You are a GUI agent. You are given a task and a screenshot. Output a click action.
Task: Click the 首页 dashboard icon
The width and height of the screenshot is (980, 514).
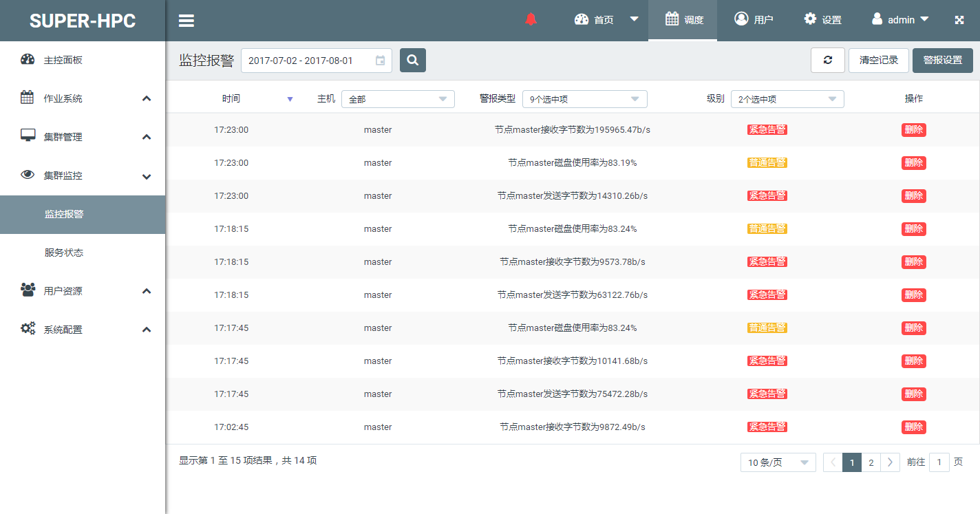[x=582, y=19]
